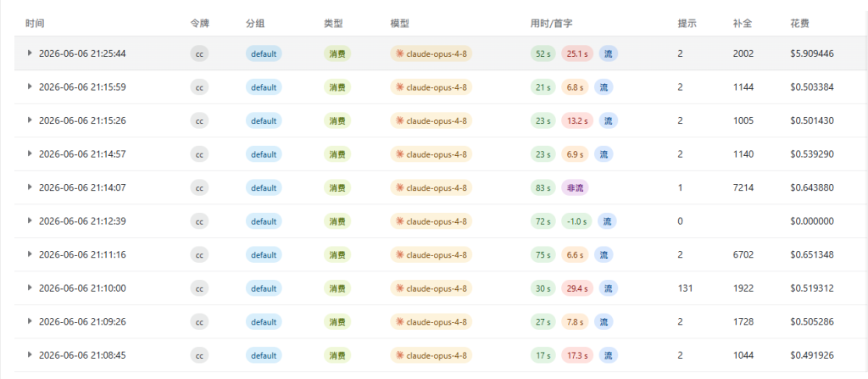This screenshot has width=868, height=379.
Task: Click the $0.643880 cost value
Action: (812, 188)
